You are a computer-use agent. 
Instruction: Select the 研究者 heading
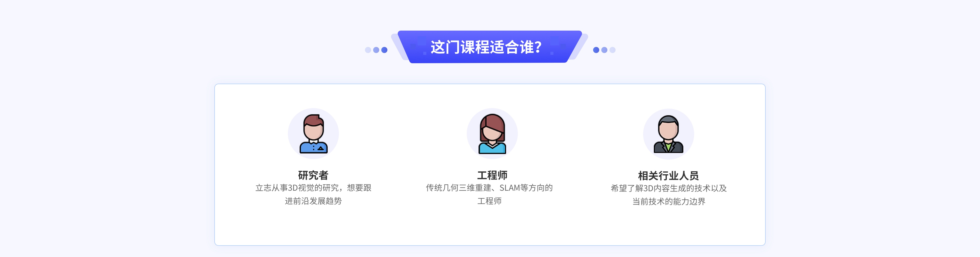[313, 175]
